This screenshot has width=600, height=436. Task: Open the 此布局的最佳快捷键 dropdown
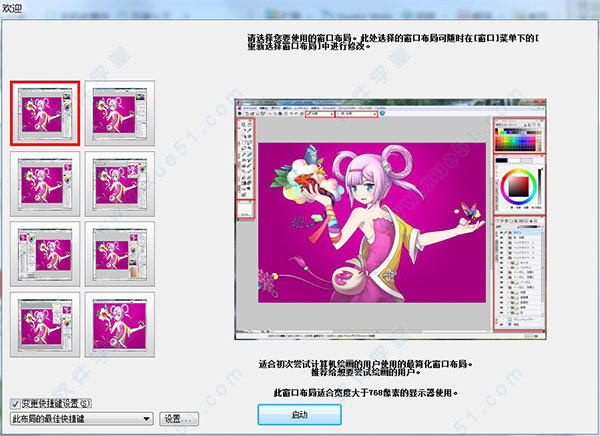coord(80,418)
